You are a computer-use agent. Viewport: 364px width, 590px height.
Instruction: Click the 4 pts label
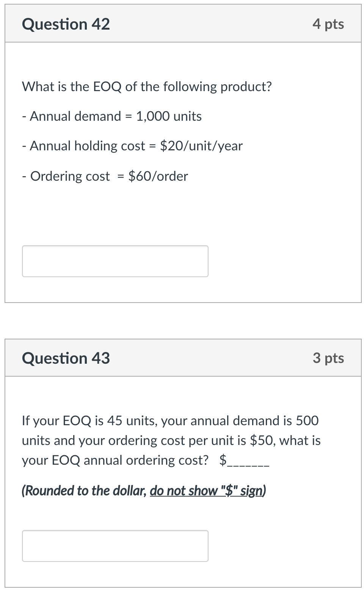[328, 24]
